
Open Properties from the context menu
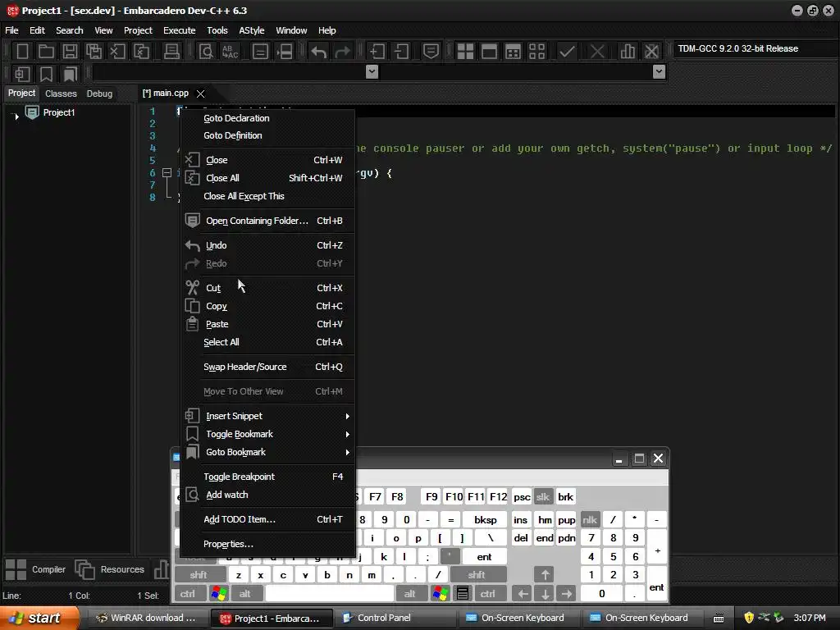tap(268, 545)
